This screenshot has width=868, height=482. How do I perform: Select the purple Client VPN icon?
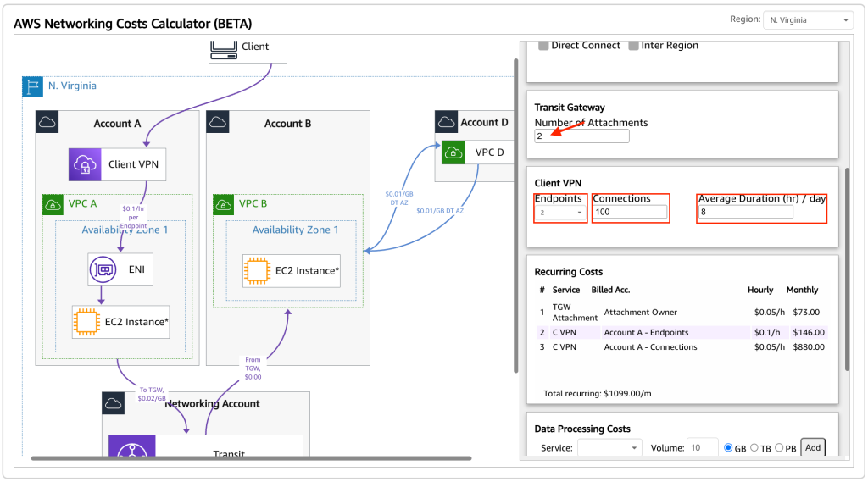click(85, 164)
